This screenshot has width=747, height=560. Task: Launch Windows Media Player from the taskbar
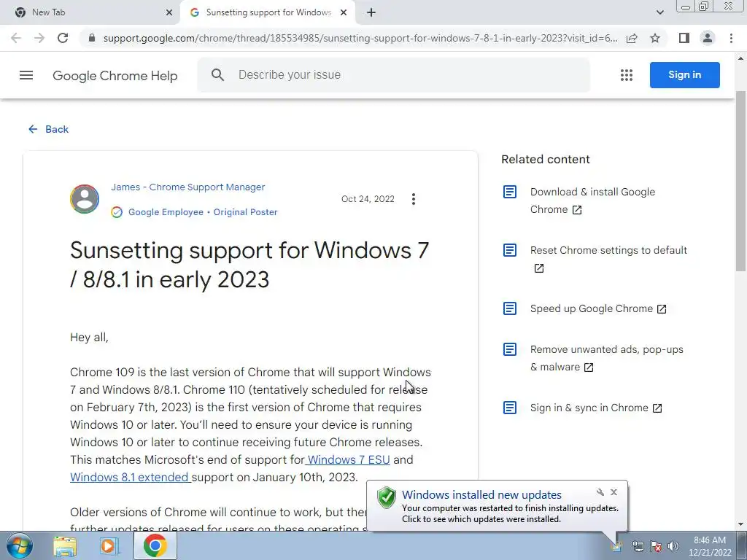click(x=109, y=545)
